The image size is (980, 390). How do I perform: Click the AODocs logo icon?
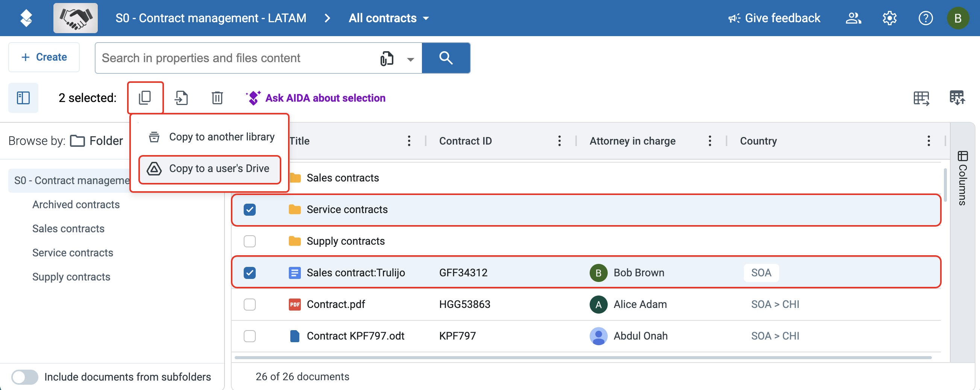pyautogui.click(x=26, y=18)
